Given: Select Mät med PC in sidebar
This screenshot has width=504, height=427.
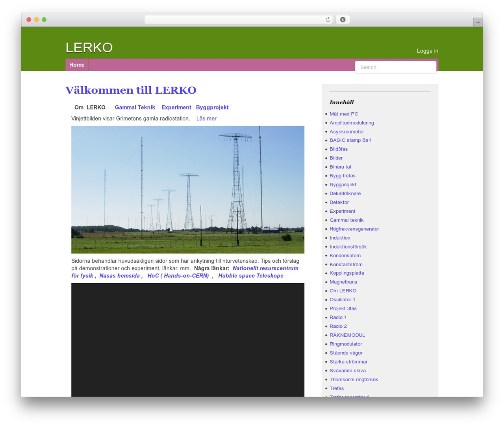Looking at the screenshot, I should point(344,114).
